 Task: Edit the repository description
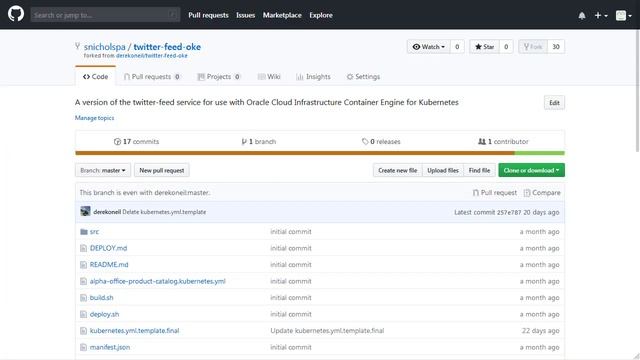(x=554, y=103)
